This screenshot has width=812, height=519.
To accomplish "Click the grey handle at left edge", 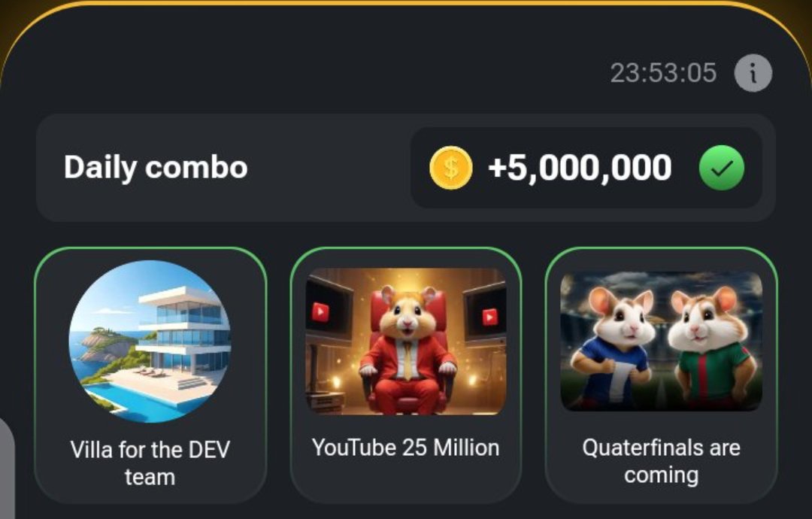I will [7, 467].
